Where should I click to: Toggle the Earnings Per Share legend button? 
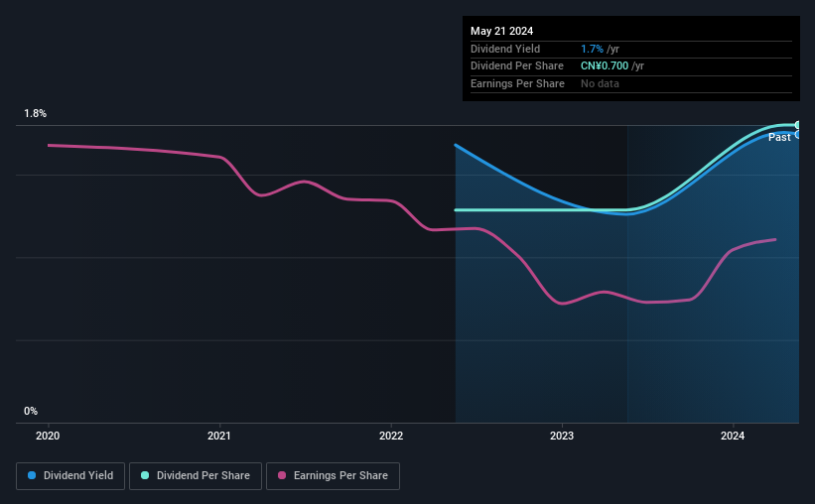click(333, 476)
